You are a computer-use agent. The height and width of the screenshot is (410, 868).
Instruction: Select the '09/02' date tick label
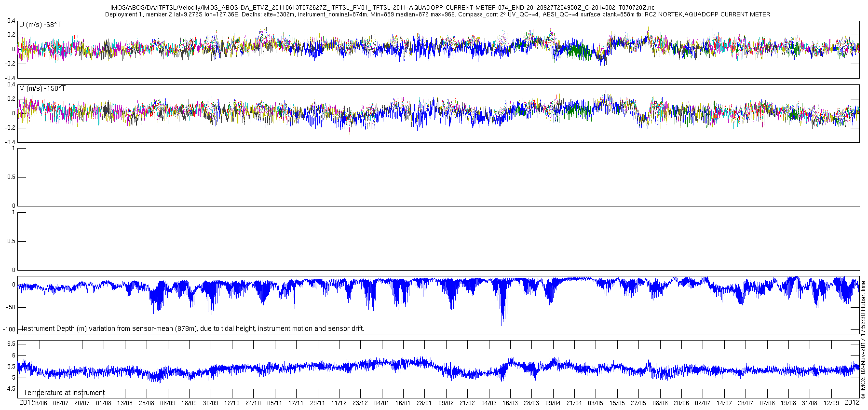click(446, 403)
